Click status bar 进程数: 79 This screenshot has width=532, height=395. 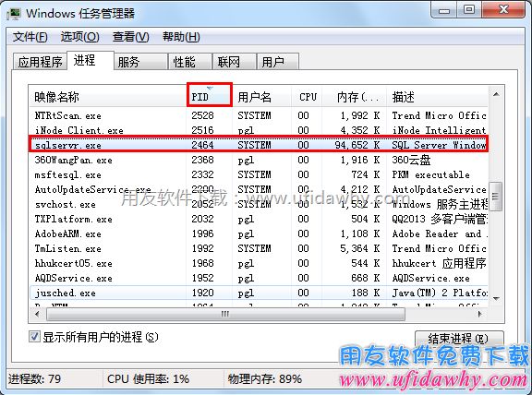pos(34,378)
